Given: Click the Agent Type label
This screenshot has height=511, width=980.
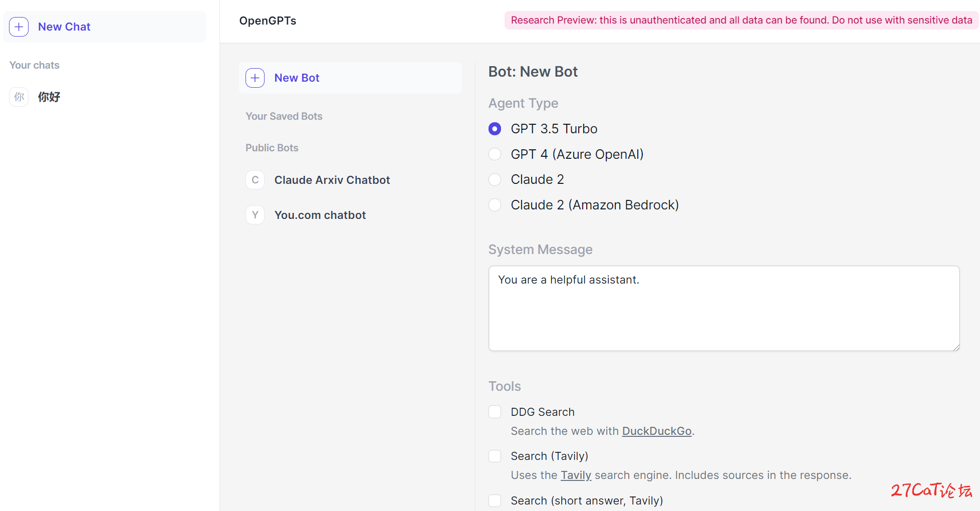Looking at the screenshot, I should (x=523, y=103).
